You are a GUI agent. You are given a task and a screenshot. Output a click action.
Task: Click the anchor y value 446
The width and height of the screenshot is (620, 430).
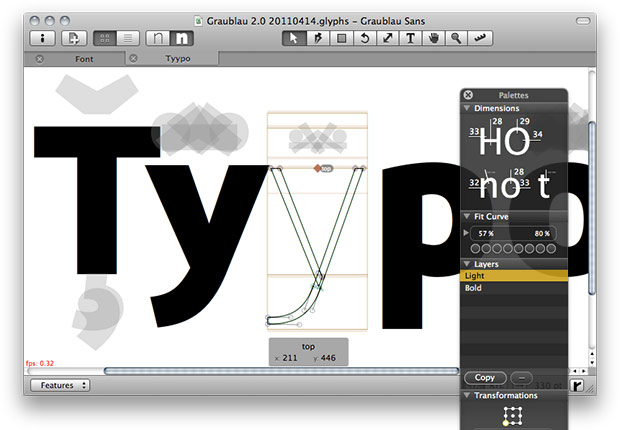pyautogui.click(x=328, y=358)
